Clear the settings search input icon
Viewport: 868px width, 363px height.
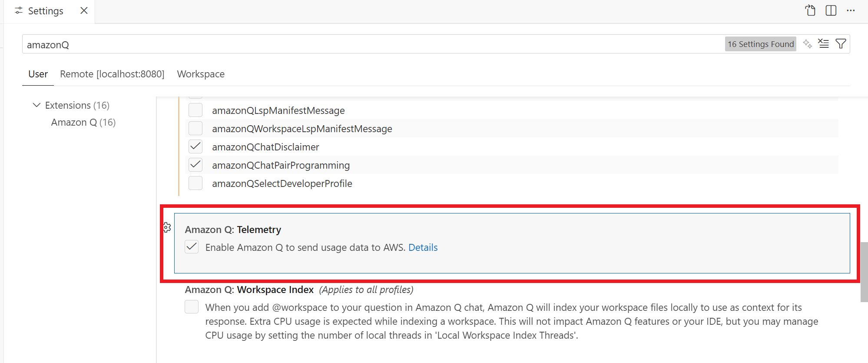[x=823, y=44]
